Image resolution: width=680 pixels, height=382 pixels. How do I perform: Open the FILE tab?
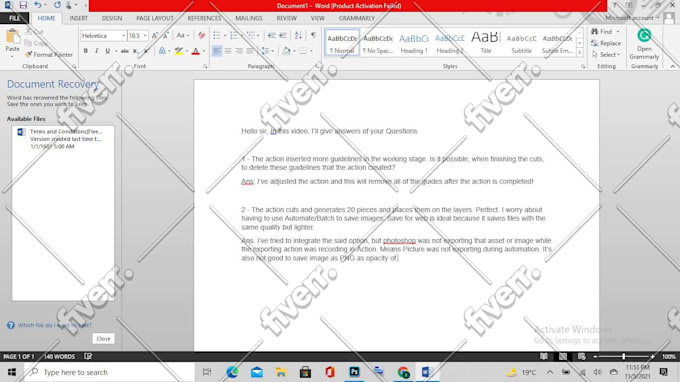click(x=14, y=18)
